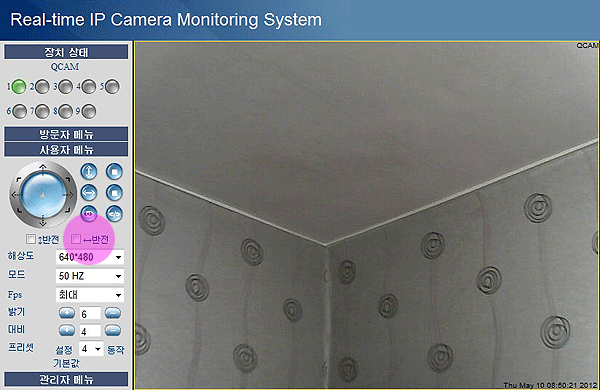
Task: Pan camera right with the PTZ right arrow
Action: pyautogui.click(x=69, y=195)
